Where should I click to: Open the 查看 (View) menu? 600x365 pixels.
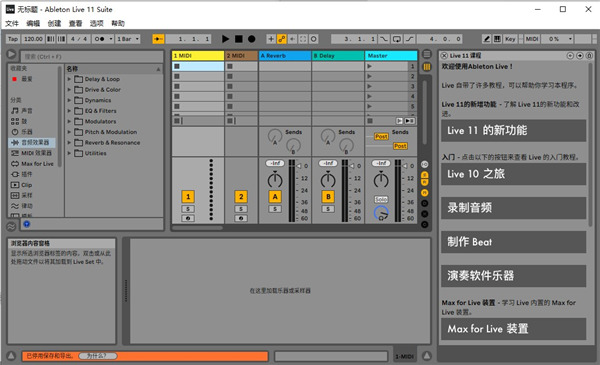click(x=75, y=24)
